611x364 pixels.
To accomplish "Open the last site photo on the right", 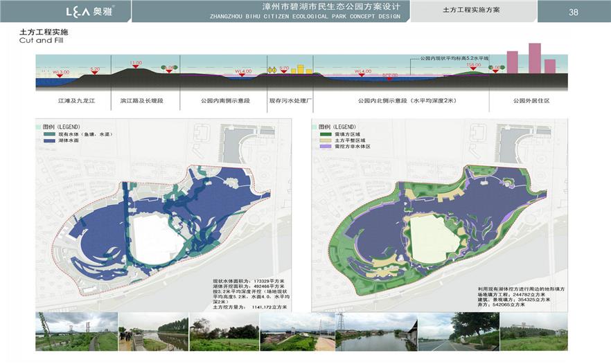I will coord(533,331).
